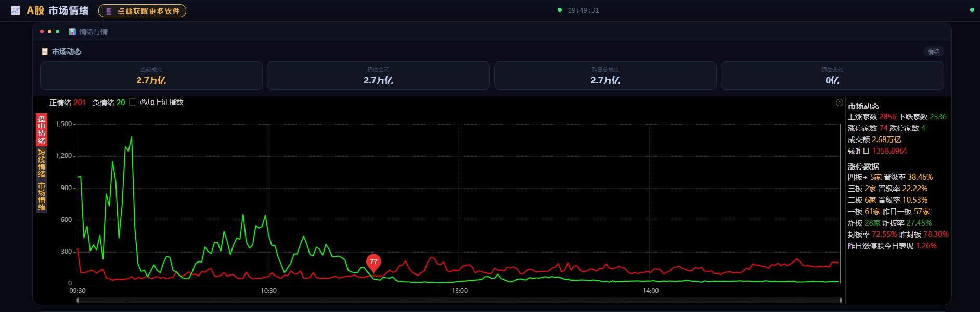
Task: Click the 较昨日 1358.89亿 line
Action: pyautogui.click(x=877, y=151)
